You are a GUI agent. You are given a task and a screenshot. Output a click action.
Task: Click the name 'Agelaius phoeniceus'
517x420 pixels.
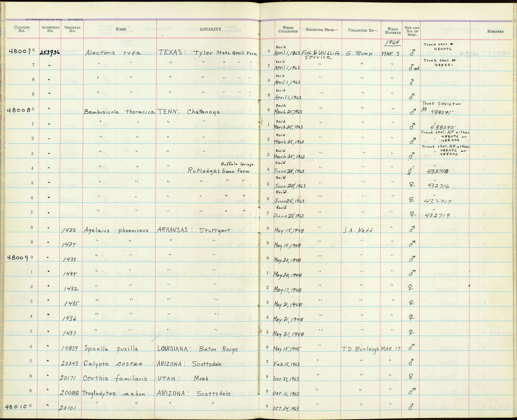pos(116,230)
